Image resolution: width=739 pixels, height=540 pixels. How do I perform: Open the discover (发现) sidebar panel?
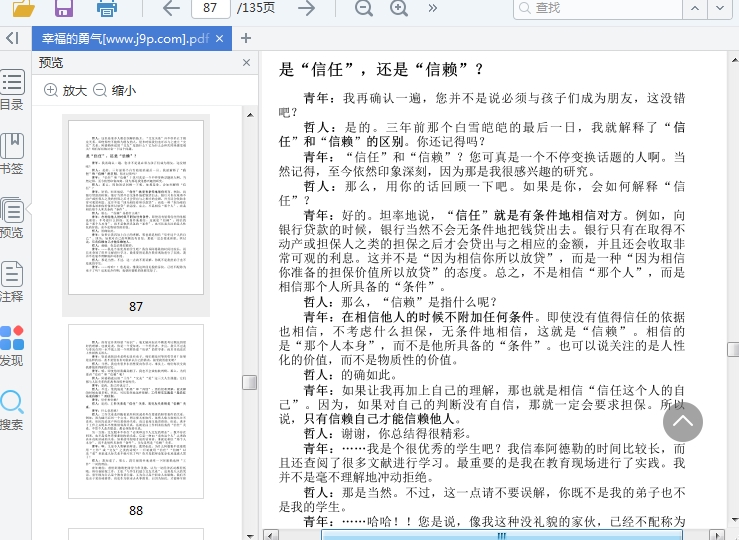[x=12, y=345]
